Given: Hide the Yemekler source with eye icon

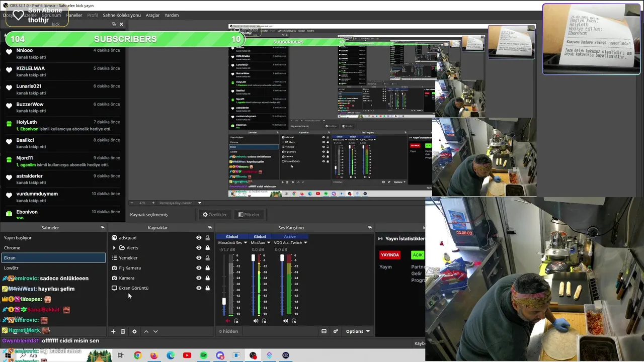Looking at the screenshot, I should [199, 258].
